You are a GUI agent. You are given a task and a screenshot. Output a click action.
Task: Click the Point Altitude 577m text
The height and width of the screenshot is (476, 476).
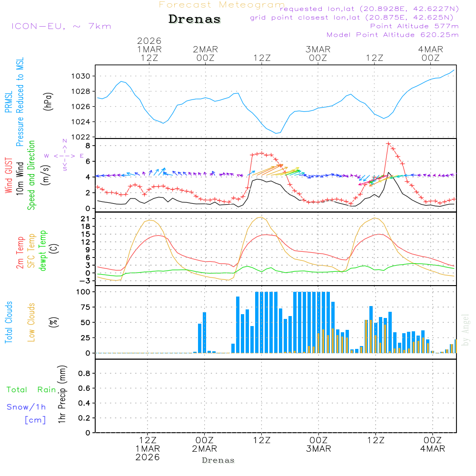[x=414, y=26]
